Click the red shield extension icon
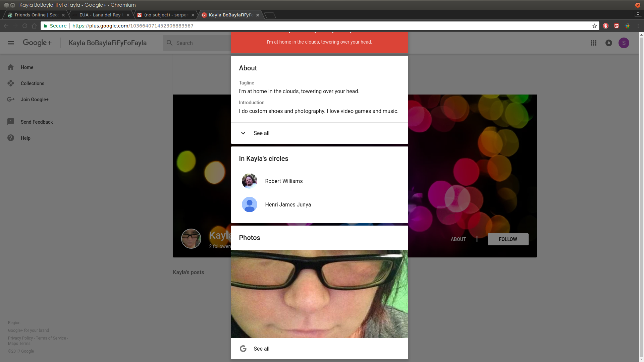 [x=606, y=26]
